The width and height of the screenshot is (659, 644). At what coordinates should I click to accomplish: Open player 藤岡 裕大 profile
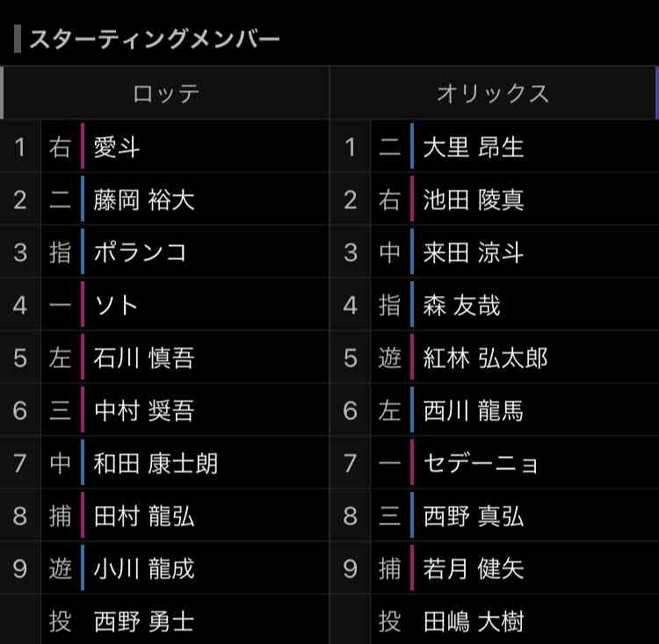click(x=144, y=199)
